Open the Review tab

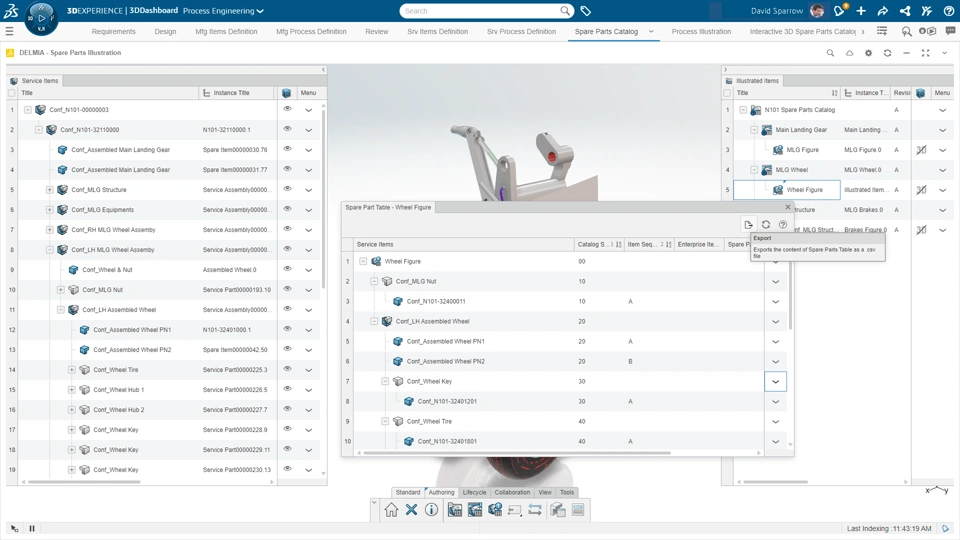point(377,31)
